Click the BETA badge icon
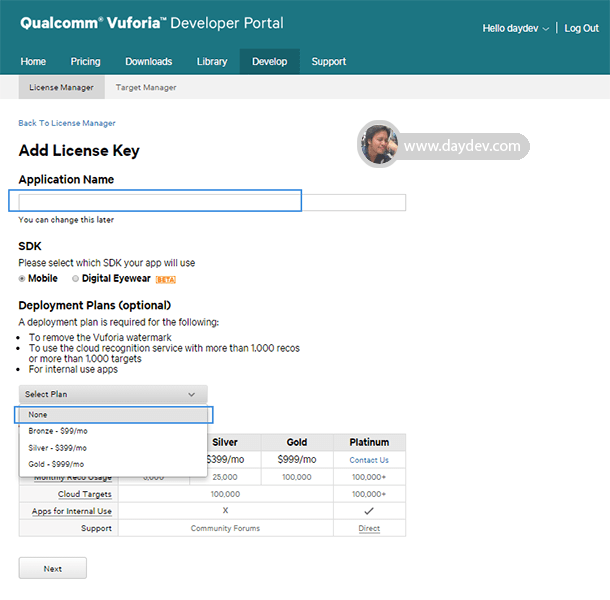This screenshot has width=610, height=600. (166, 279)
